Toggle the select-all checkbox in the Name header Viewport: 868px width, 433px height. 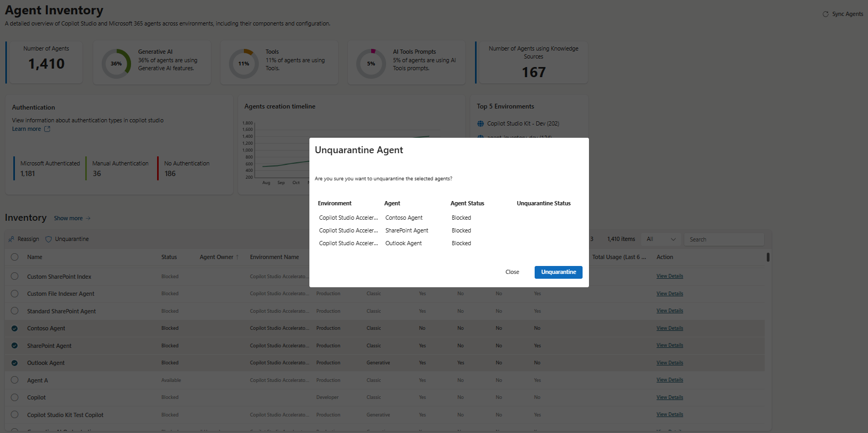(x=14, y=257)
